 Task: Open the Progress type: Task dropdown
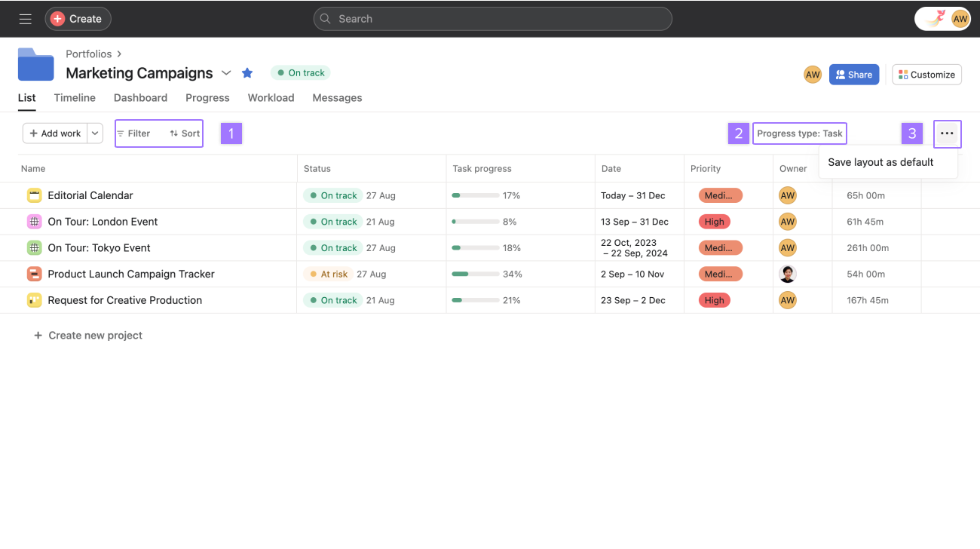(799, 133)
